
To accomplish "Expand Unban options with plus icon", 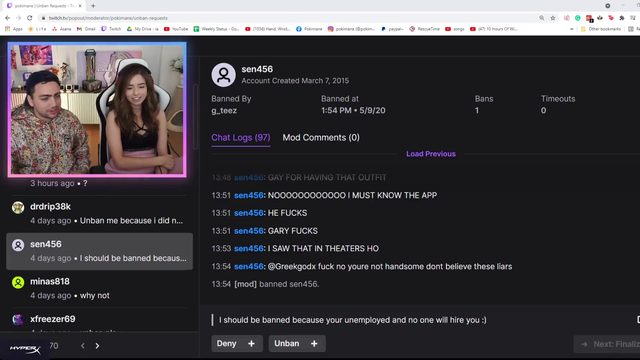I will tap(314, 344).
